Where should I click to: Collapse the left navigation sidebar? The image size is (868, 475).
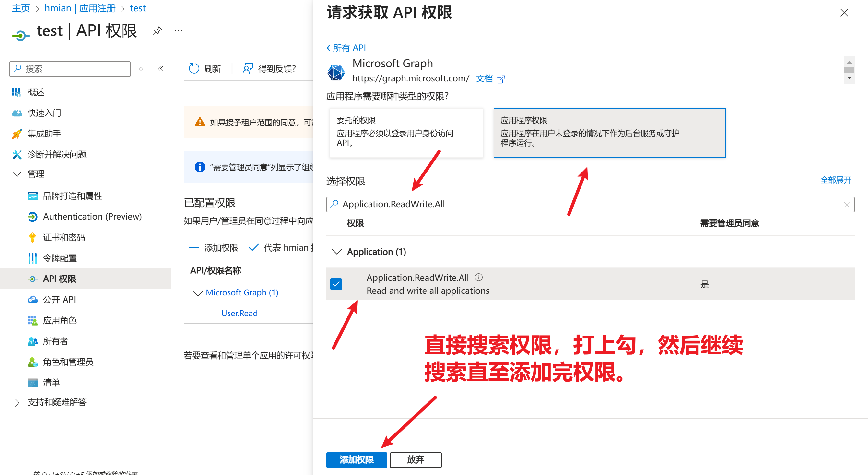click(160, 69)
